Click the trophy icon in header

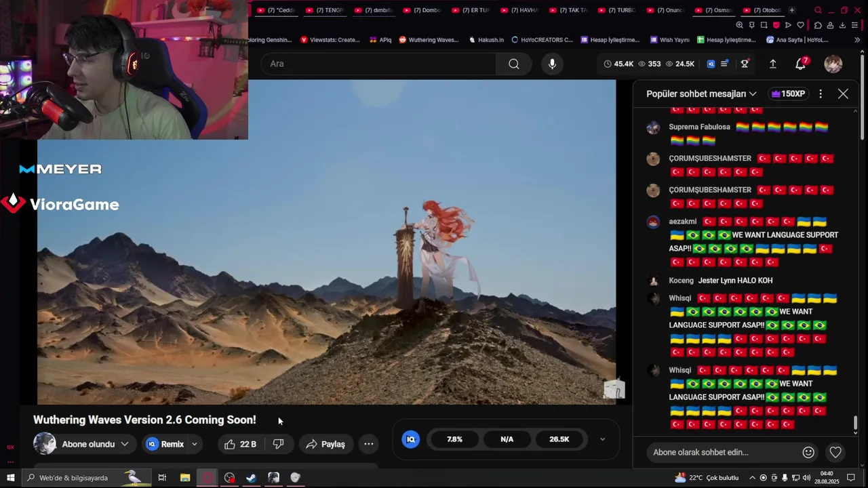[745, 64]
